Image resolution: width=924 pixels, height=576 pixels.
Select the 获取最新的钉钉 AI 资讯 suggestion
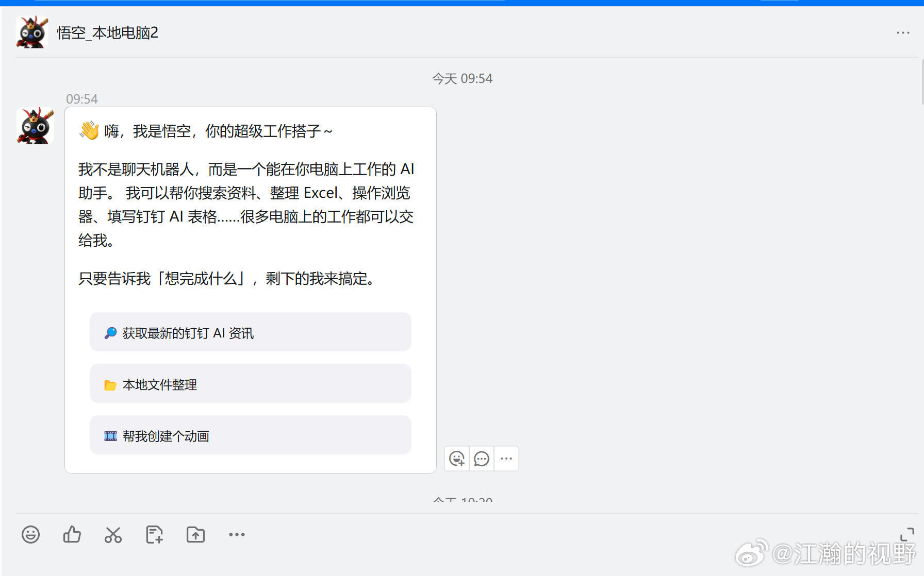tap(251, 332)
